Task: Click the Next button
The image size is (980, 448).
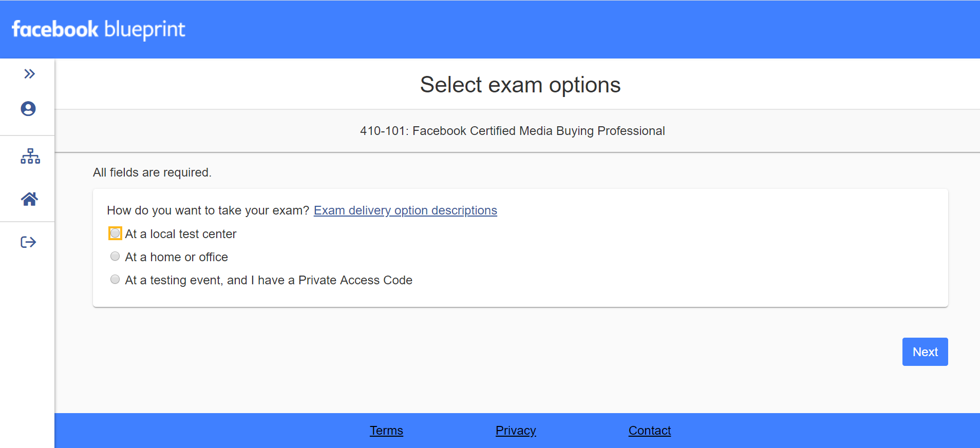Action: pyautogui.click(x=925, y=352)
